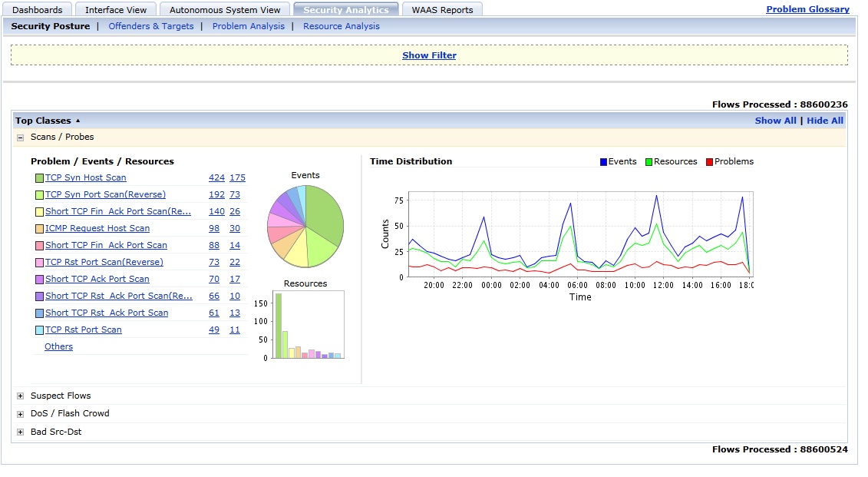
Task: Open the TCP Rst Port Scan link
Action: 84,330
